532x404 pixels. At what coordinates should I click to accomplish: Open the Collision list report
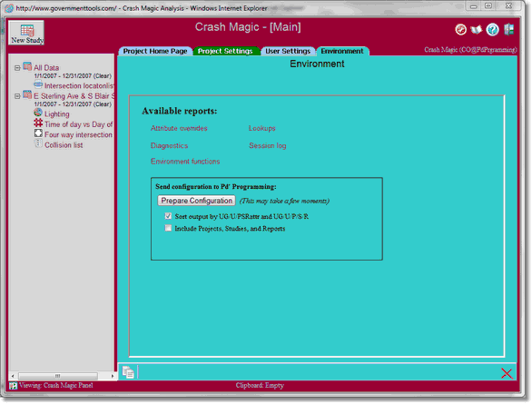pos(64,145)
